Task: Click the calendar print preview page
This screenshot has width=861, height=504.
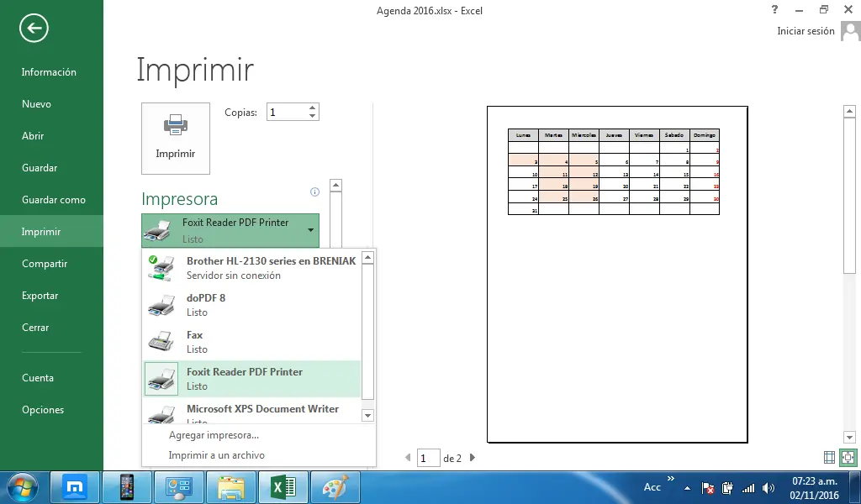Action: coord(617,274)
